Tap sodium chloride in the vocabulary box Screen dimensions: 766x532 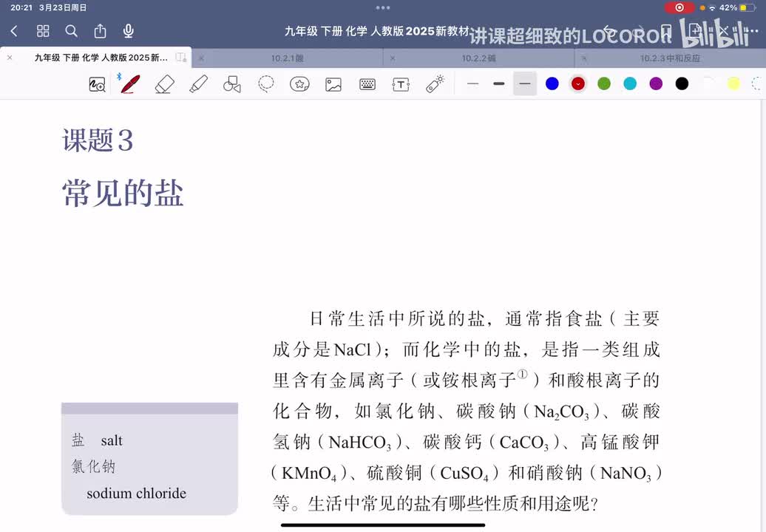pyautogui.click(x=136, y=494)
